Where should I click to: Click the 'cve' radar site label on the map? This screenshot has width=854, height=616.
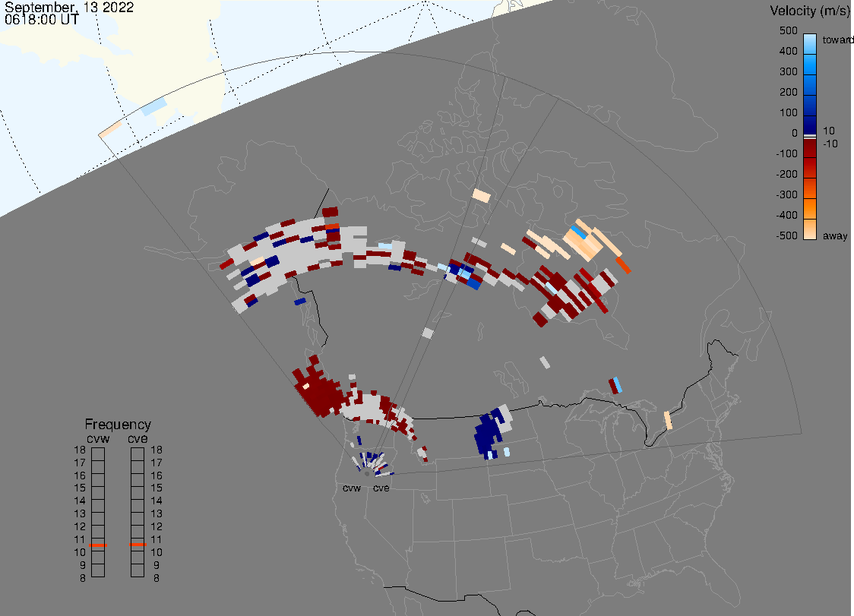click(x=381, y=488)
